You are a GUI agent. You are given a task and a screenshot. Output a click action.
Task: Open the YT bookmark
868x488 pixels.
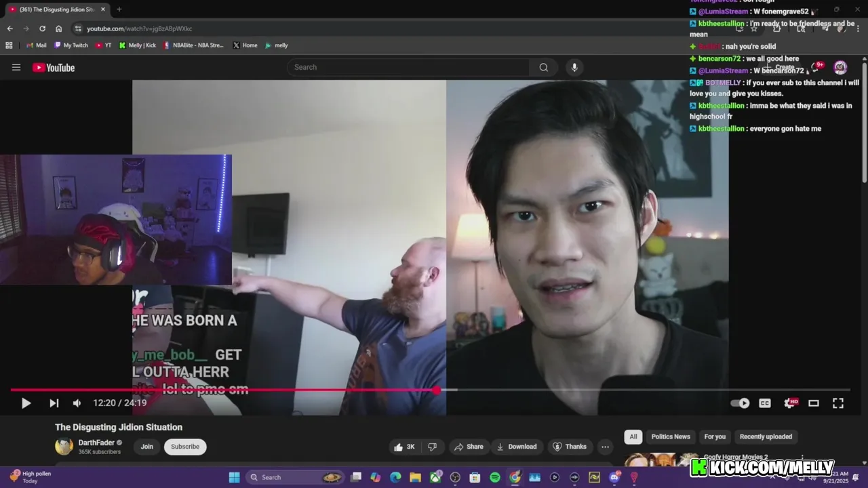tap(104, 45)
